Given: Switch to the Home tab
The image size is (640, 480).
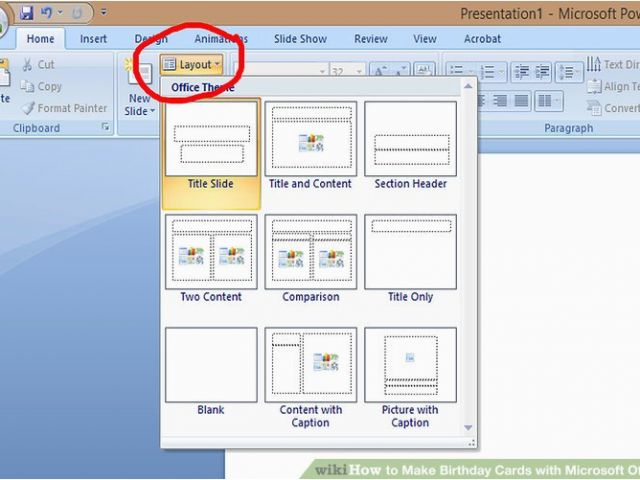Looking at the screenshot, I should [x=40, y=39].
